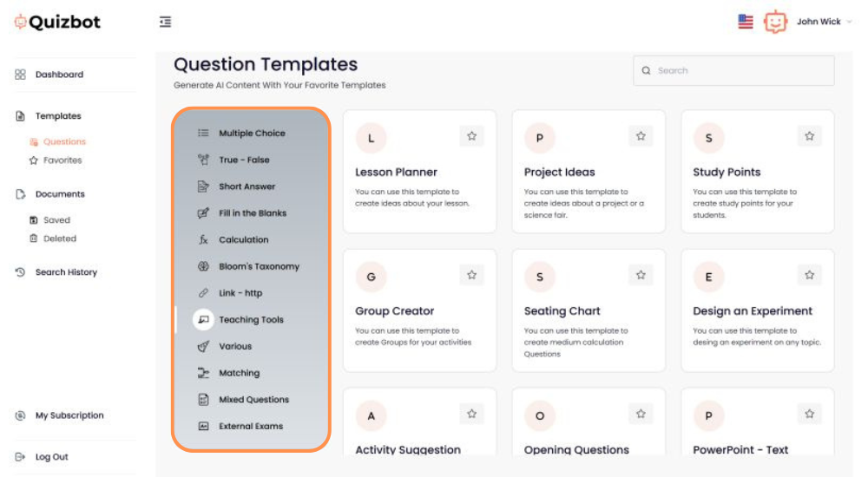Click the US flag language icon
Screen dimensions: 868x477
click(745, 22)
